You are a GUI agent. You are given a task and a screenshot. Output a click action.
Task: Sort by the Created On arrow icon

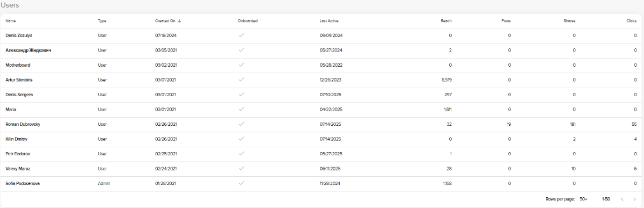pos(180,21)
